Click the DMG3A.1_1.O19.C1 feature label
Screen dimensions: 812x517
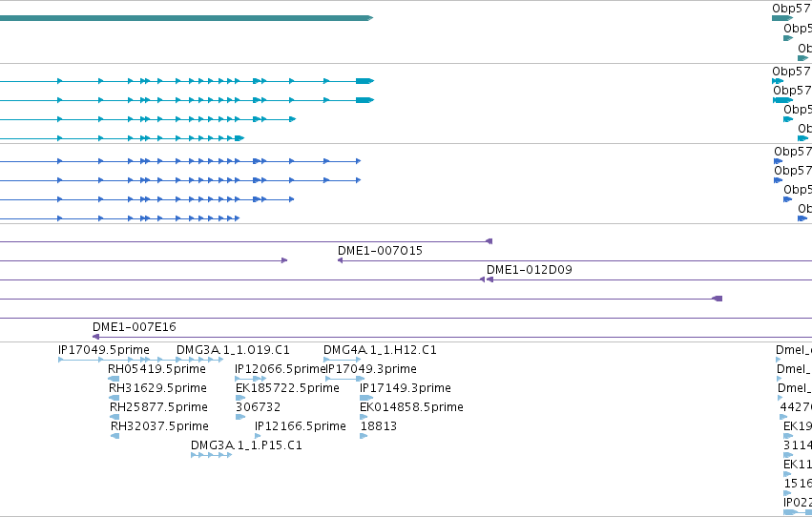point(233,350)
